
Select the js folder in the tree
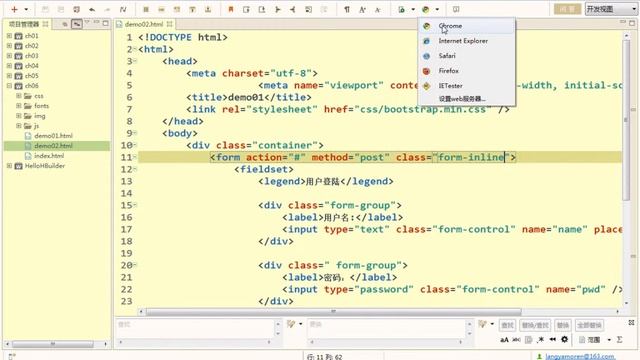tap(36, 126)
